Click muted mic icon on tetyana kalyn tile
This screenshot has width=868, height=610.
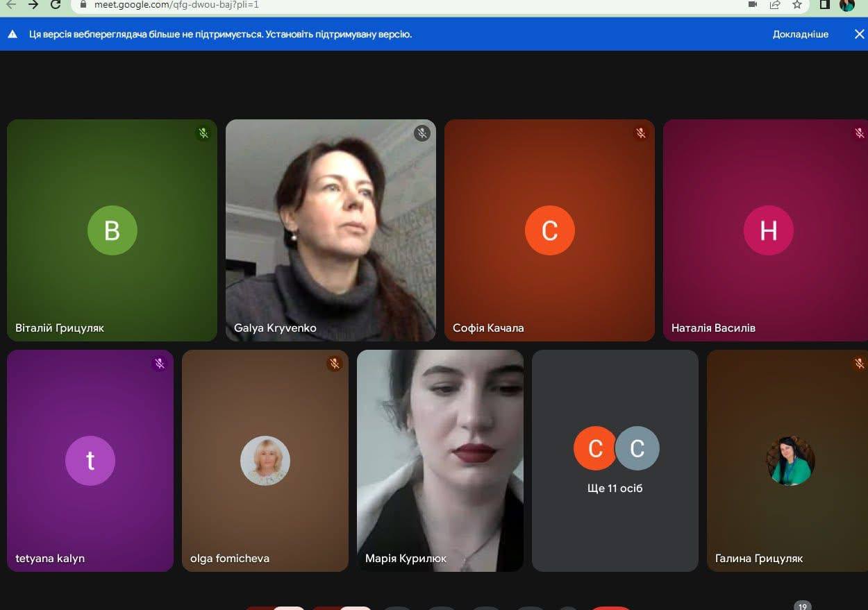tap(160, 364)
